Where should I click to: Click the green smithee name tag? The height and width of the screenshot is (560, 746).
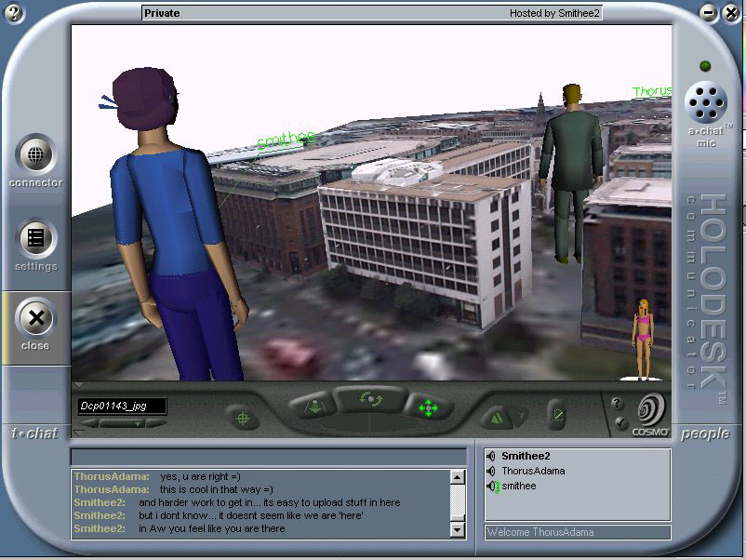286,140
